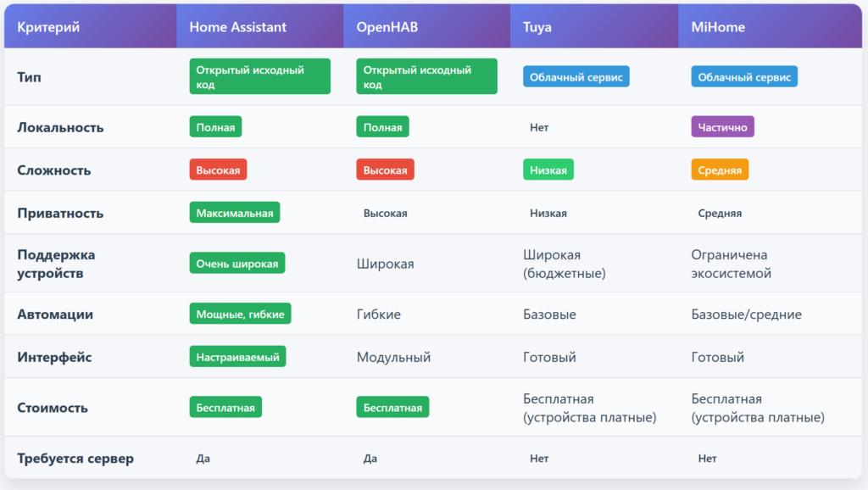This screenshot has width=868, height=490.
Task: Click the Поддержка устройств row label
Action: 56,264
